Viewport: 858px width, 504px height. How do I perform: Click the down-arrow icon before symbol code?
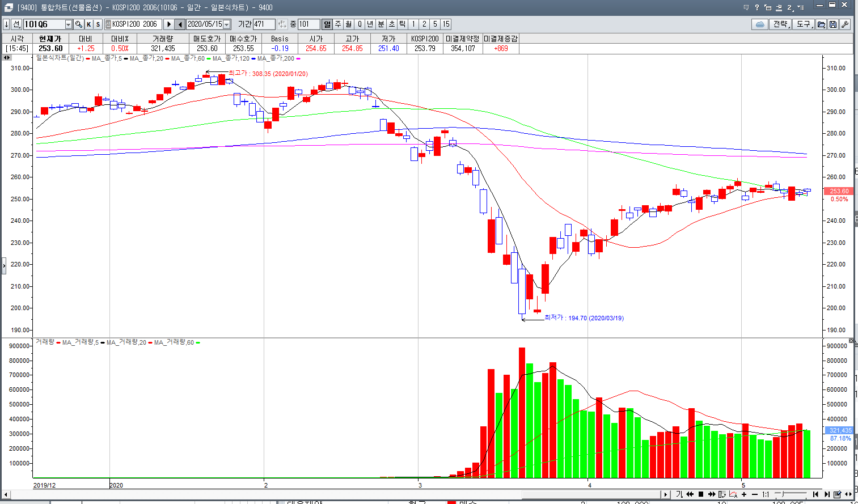(x=6, y=24)
